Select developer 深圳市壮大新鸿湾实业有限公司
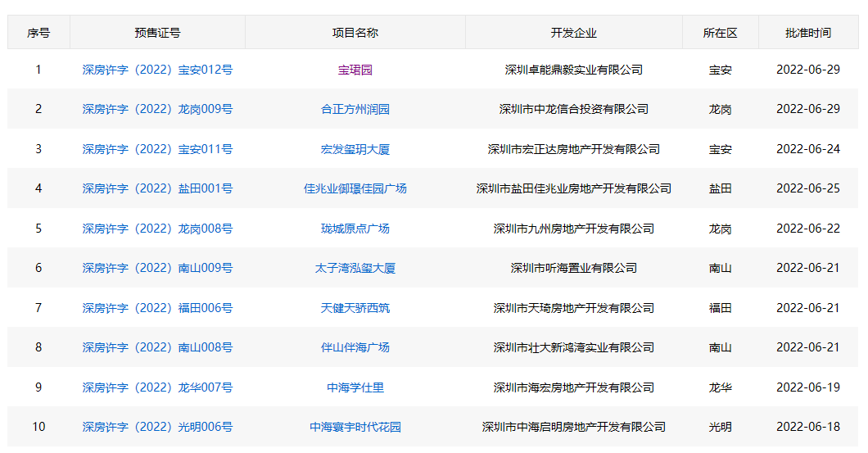Screen dimensions: 868x453 pyautogui.click(x=573, y=347)
